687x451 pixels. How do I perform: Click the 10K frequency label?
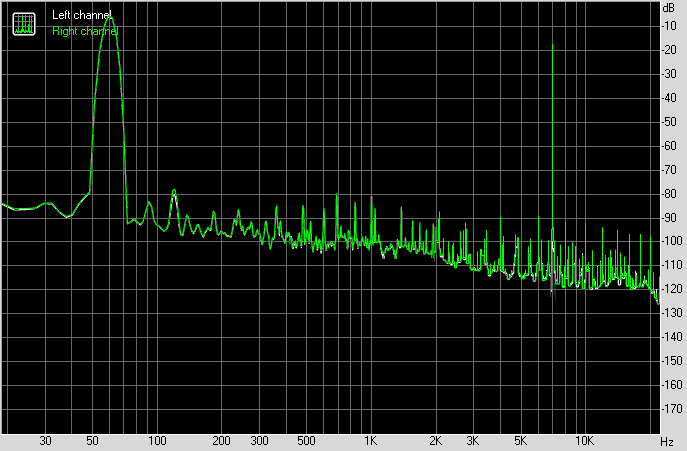(584, 441)
